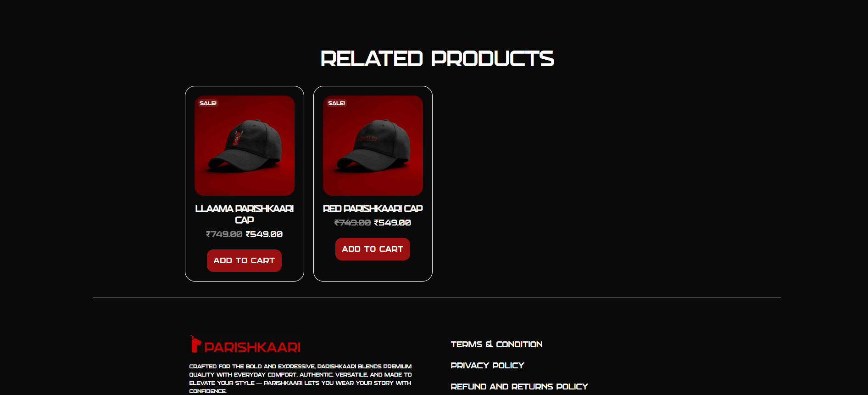Click the footer brand description paragraph
The height and width of the screenshot is (395, 868).
300,379
